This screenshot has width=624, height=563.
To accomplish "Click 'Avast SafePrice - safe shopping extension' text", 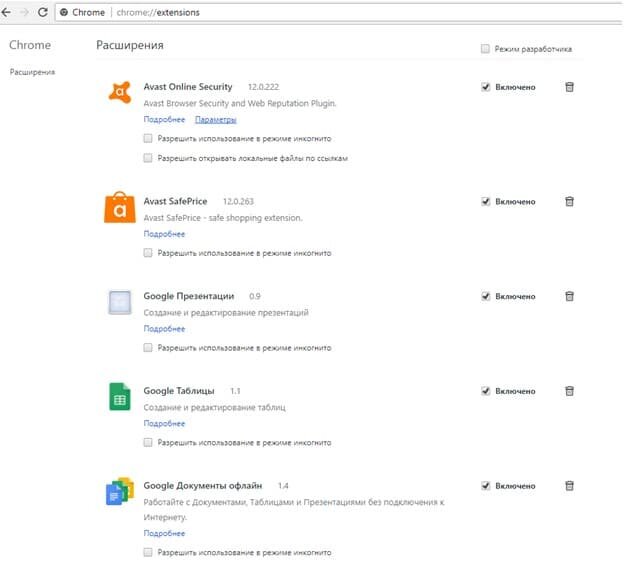I will 222,218.
